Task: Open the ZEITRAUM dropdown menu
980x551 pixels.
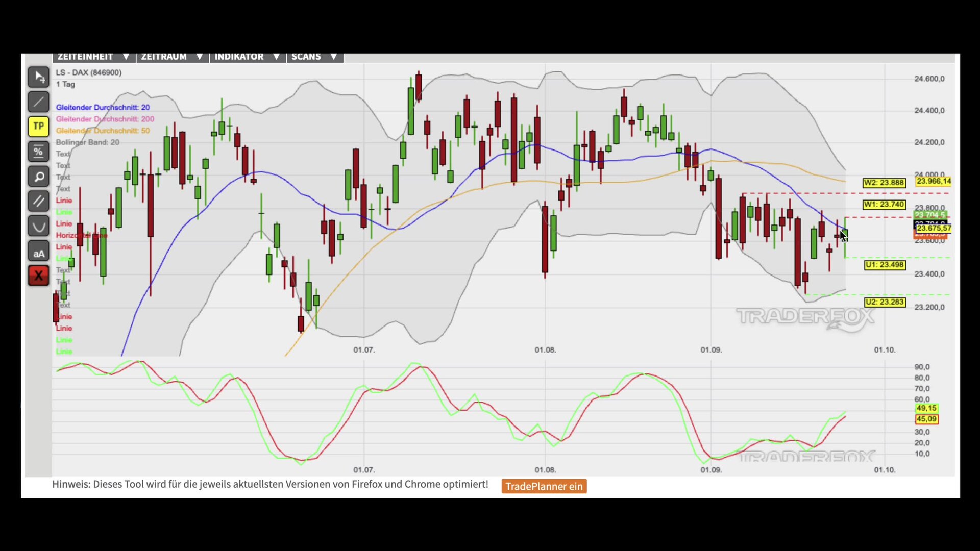Action: (172, 57)
